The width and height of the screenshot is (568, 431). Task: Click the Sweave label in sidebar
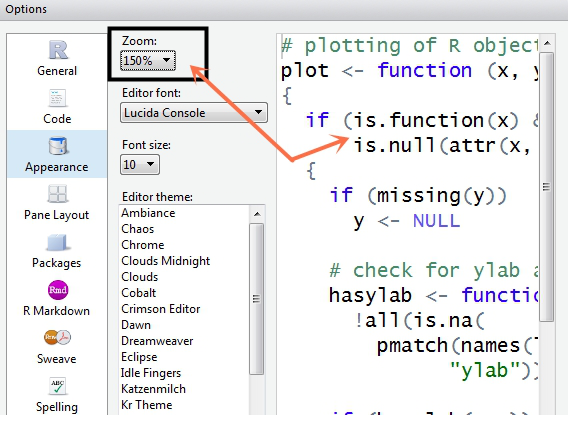[57, 359]
